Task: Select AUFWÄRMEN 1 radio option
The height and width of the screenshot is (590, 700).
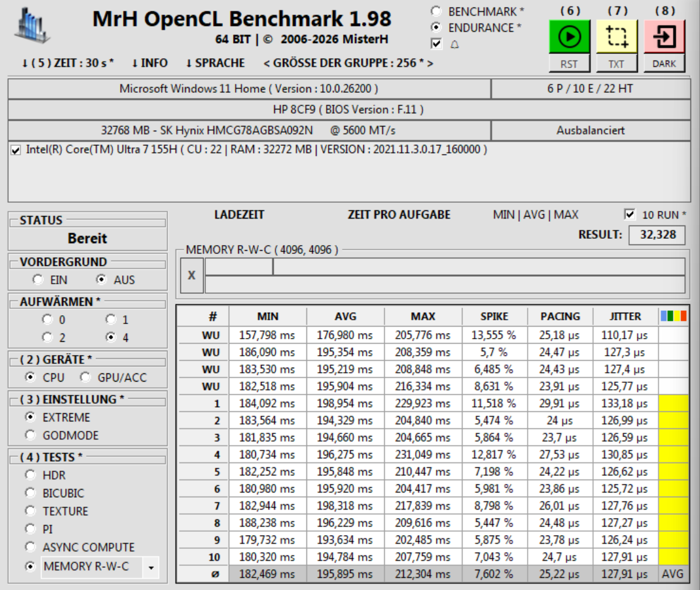Action: click(111, 319)
